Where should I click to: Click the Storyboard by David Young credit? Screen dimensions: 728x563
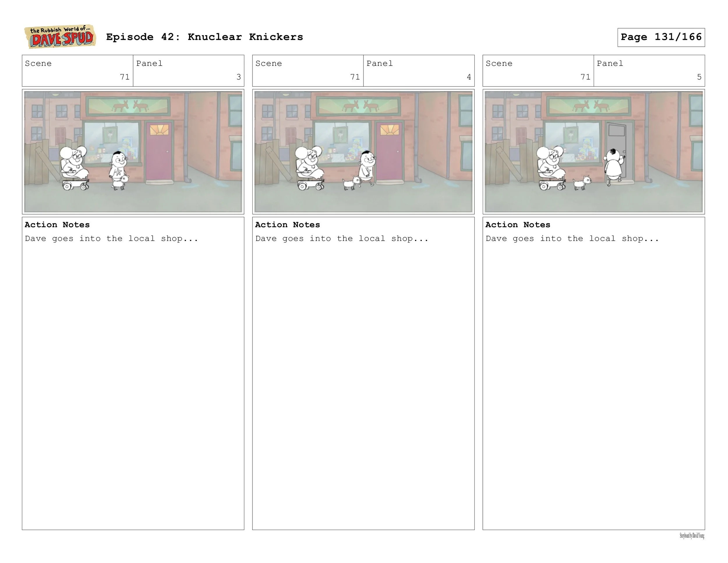(692, 536)
